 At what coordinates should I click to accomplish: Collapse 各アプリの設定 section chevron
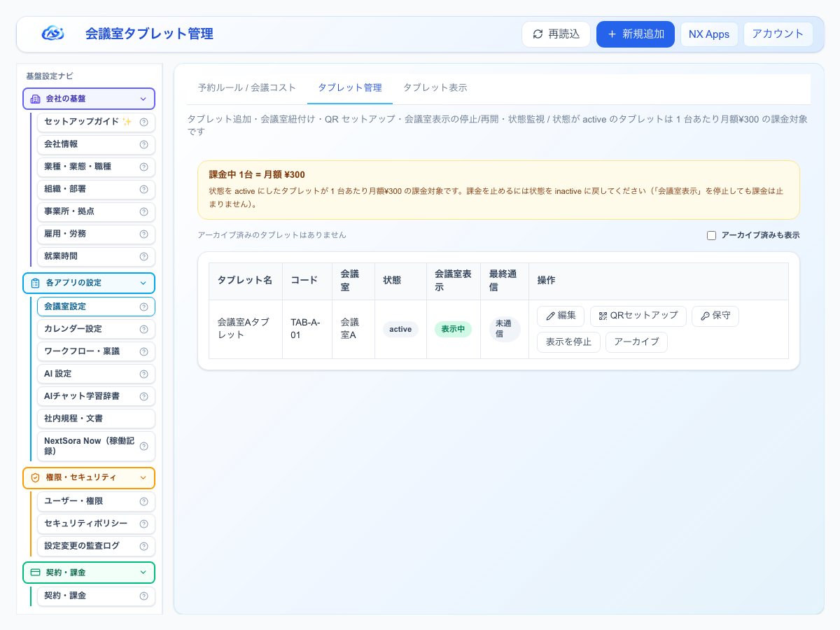click(x=143, y=283)
